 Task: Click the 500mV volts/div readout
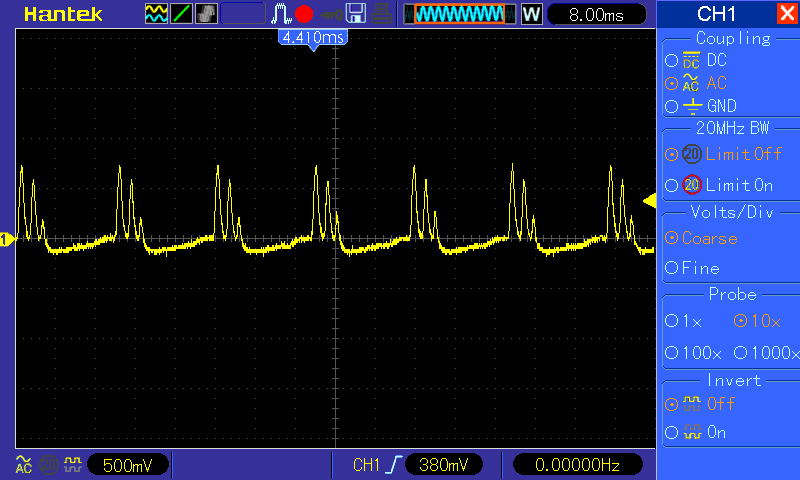[x=128, y=465]
